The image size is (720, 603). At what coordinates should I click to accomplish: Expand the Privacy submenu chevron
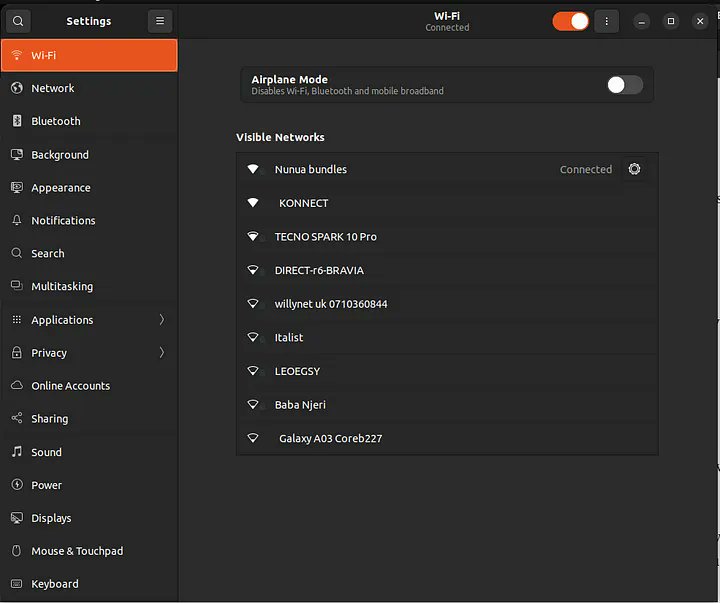(162, 353)
